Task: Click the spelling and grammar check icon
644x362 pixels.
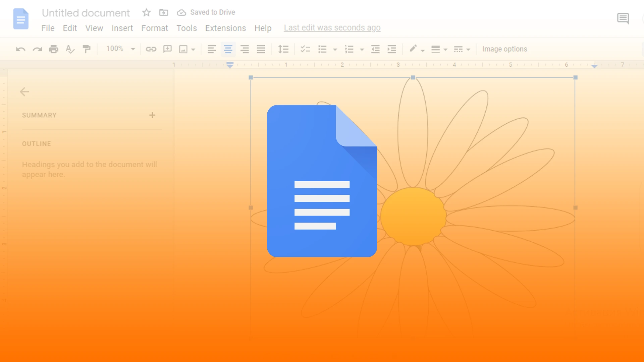Action: pyautogui.click(x=70, y=49)
